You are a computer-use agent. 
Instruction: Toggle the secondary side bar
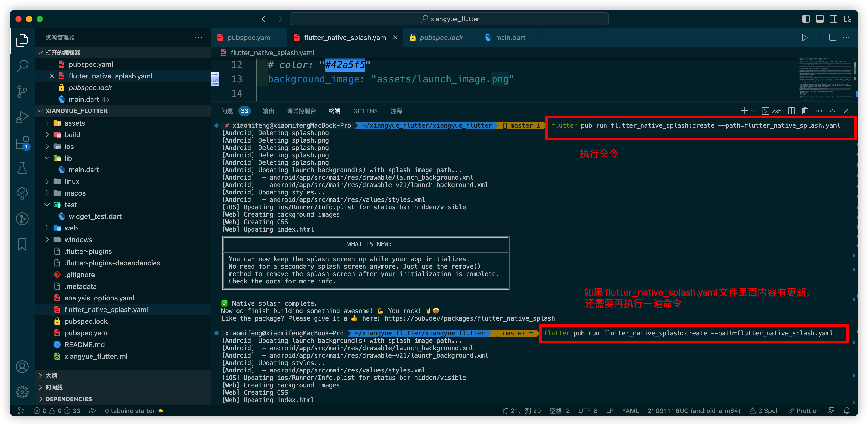click(834, 19)
